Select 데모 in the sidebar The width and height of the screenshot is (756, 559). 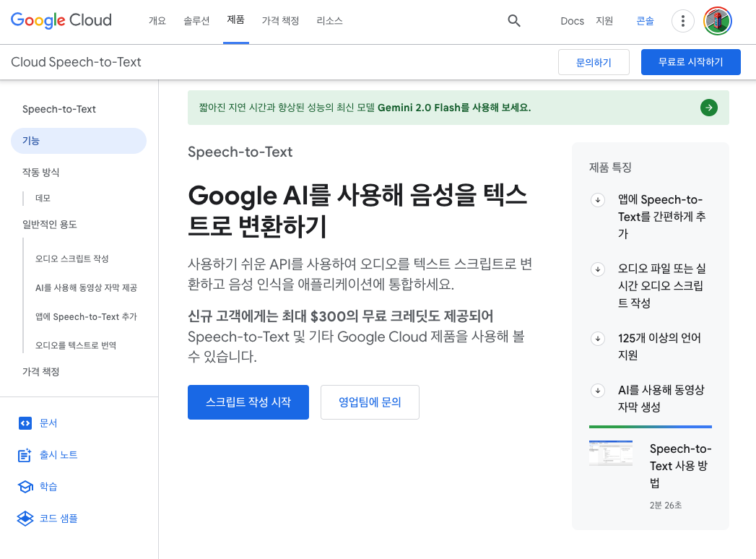(x=43, y=198)
